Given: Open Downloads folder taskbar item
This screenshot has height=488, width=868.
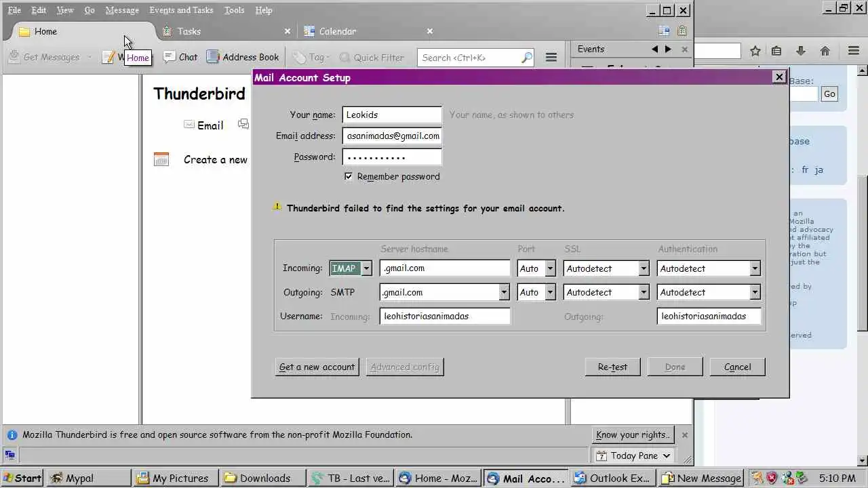Looking at the screenshot, I should tap(264, 478).
